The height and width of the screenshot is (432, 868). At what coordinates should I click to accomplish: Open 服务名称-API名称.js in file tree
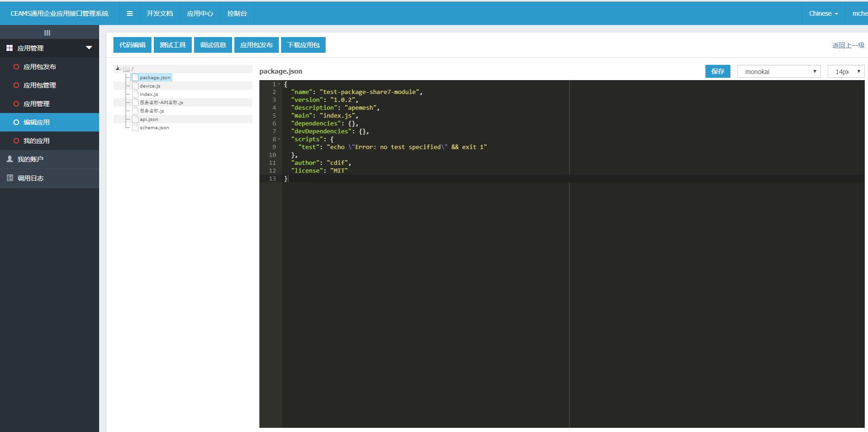click(162, 102)
